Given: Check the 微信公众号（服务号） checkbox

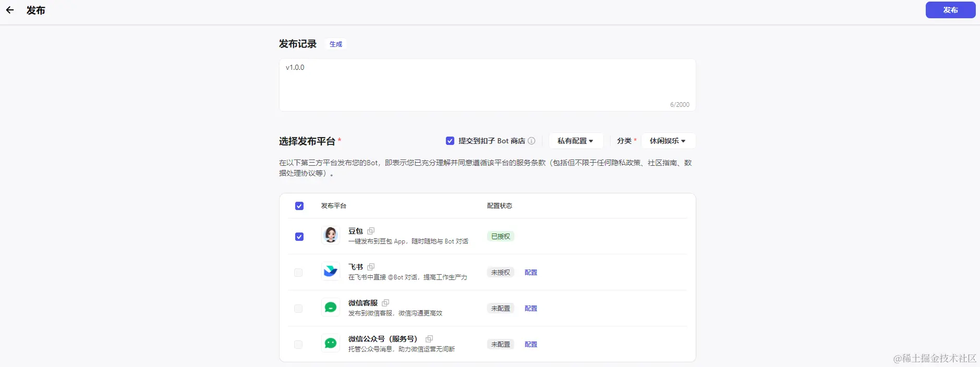Looking at the screenshot, I should [298, 345].
